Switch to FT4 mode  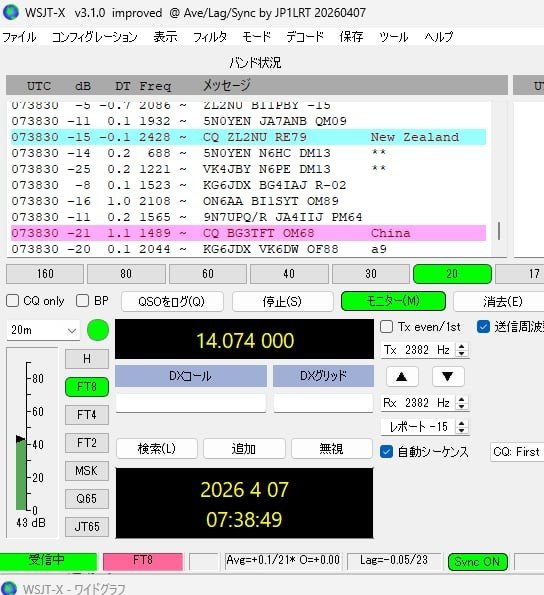tap(87, 415)
